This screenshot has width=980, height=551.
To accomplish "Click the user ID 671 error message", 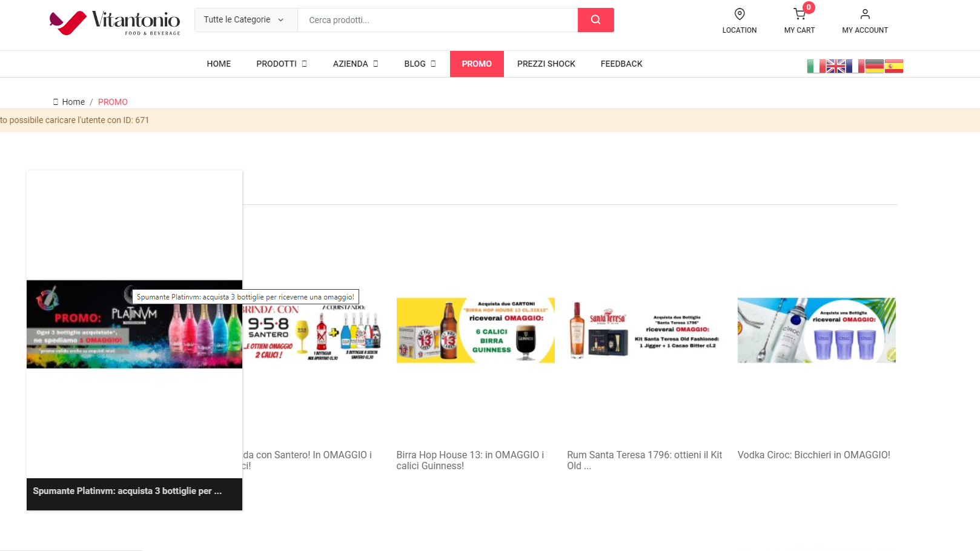I will (x=74, y=120).
